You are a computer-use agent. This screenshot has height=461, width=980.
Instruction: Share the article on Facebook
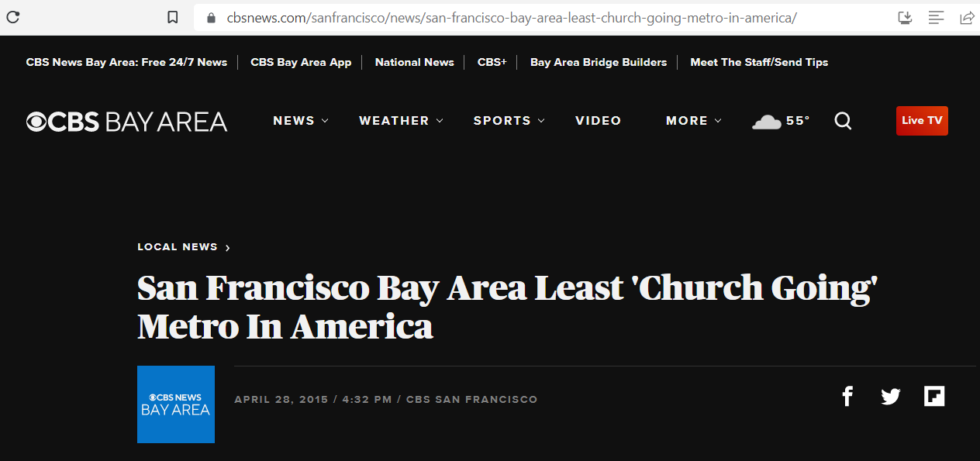pyautogui.click(x=847, y=397)
